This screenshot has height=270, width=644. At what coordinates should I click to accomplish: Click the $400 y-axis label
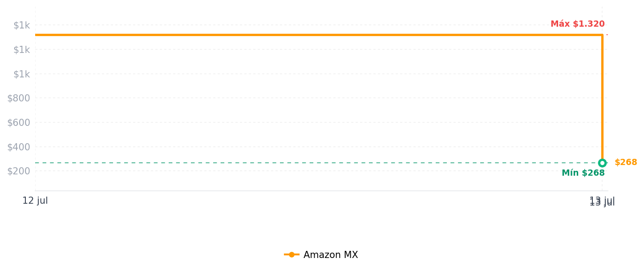click(x=19, y=147)
